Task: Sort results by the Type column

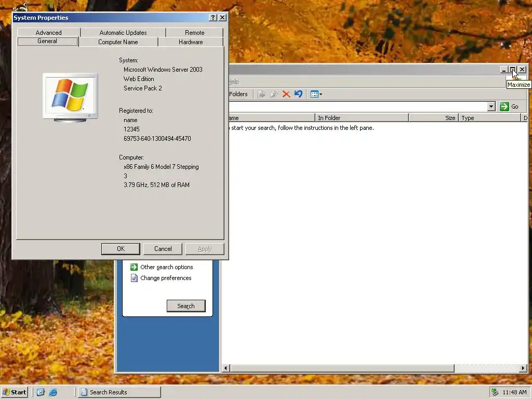Action: (x=489, y=118)
